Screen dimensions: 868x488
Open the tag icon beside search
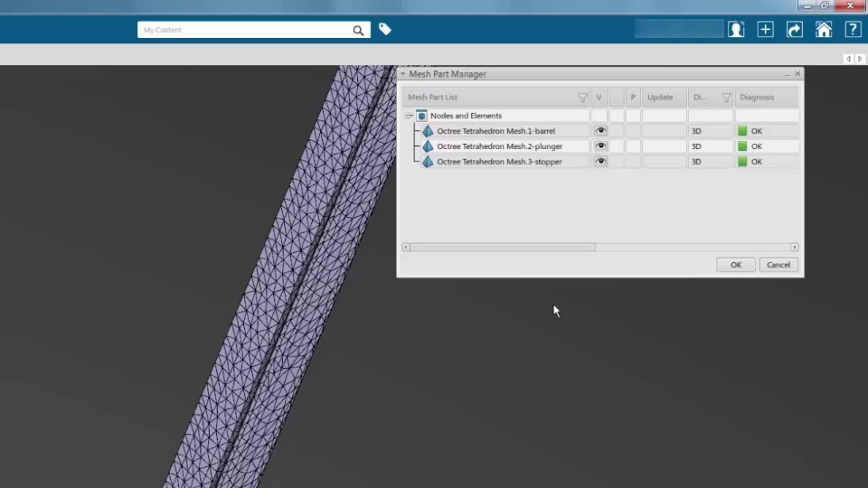(385, 29)
